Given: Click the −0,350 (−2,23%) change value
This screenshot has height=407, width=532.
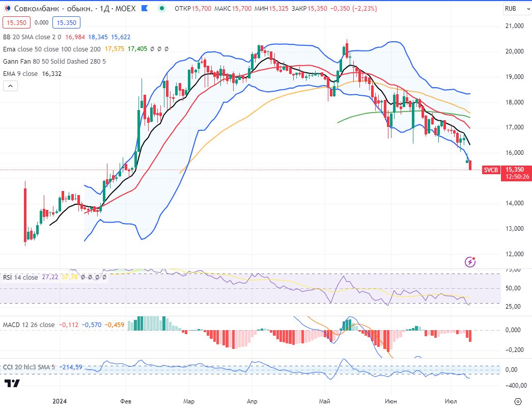Looking at the screenshot, I should 353,9.
